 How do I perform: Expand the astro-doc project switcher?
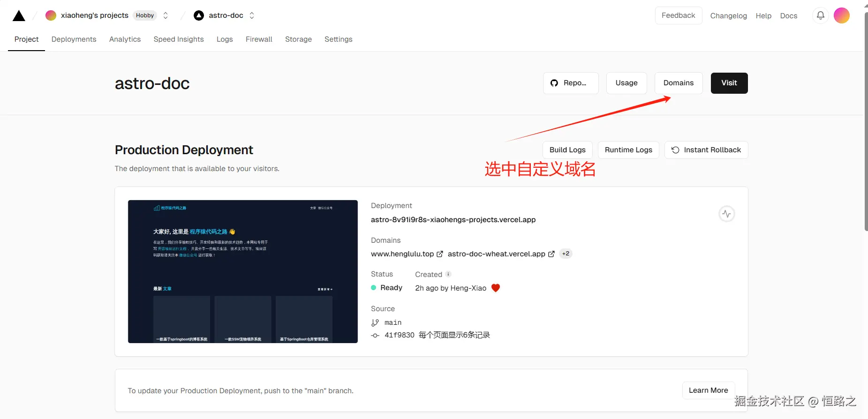[x=252, y=15]
